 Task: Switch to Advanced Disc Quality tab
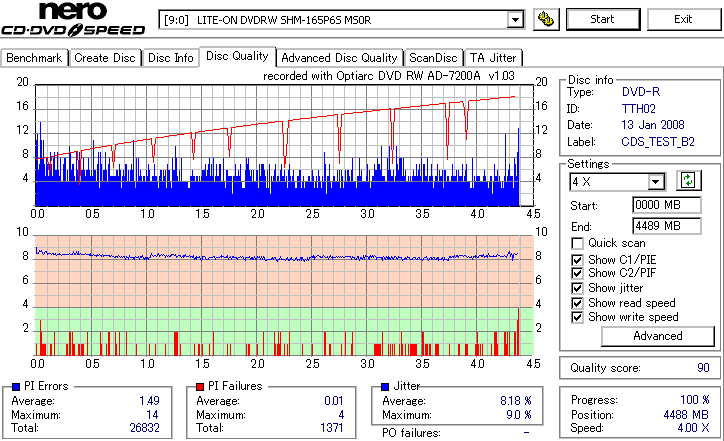click(339, 58)
